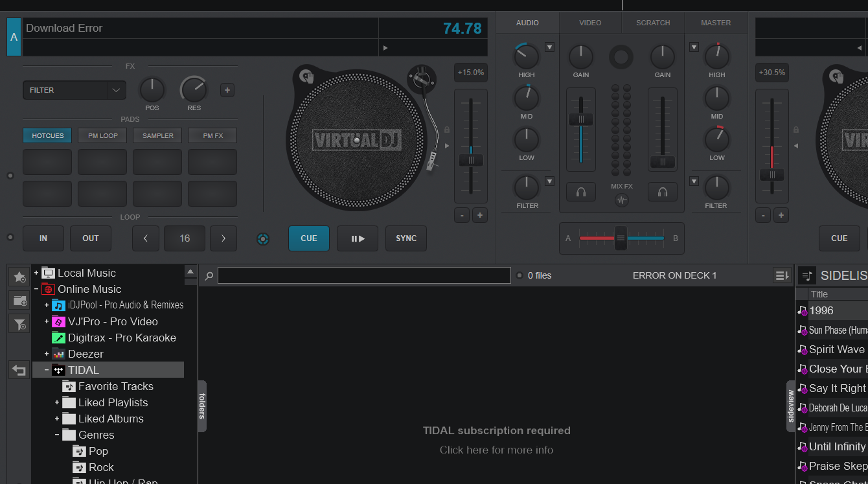Toggle the pitch lock icon on deck A
Screen dimensions: 868x484
446,130
